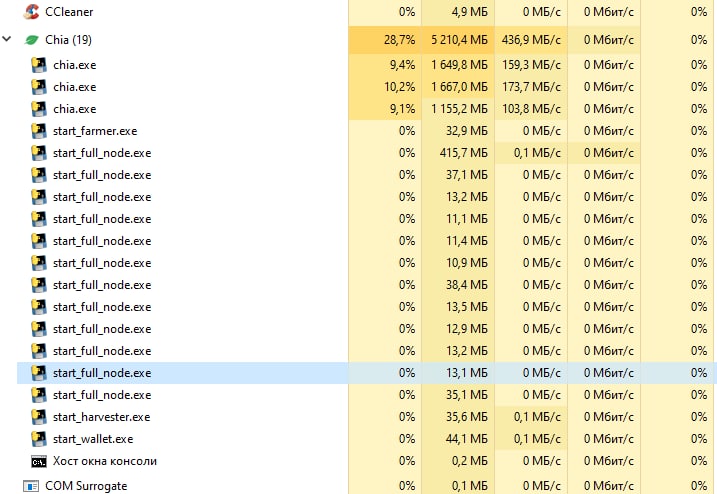Click the 173,7 МБ/с disk cell
This screenshot has height=494, width=717.
(531, 87)
